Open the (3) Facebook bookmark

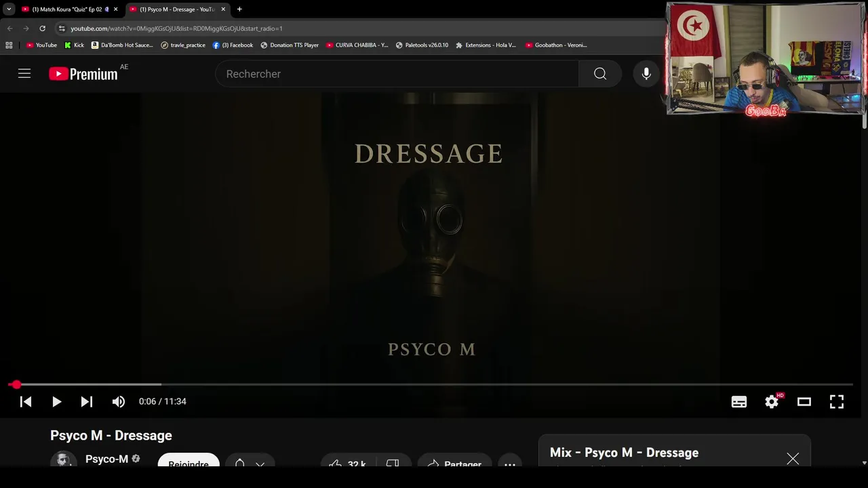[233, 45]
